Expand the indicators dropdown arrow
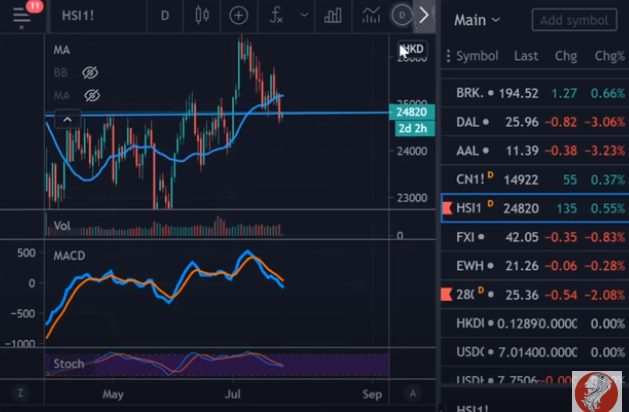 (304, 16)
